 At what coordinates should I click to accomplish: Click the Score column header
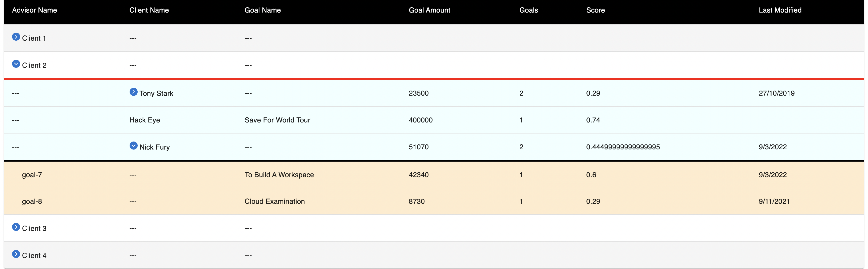pos(595,10)
